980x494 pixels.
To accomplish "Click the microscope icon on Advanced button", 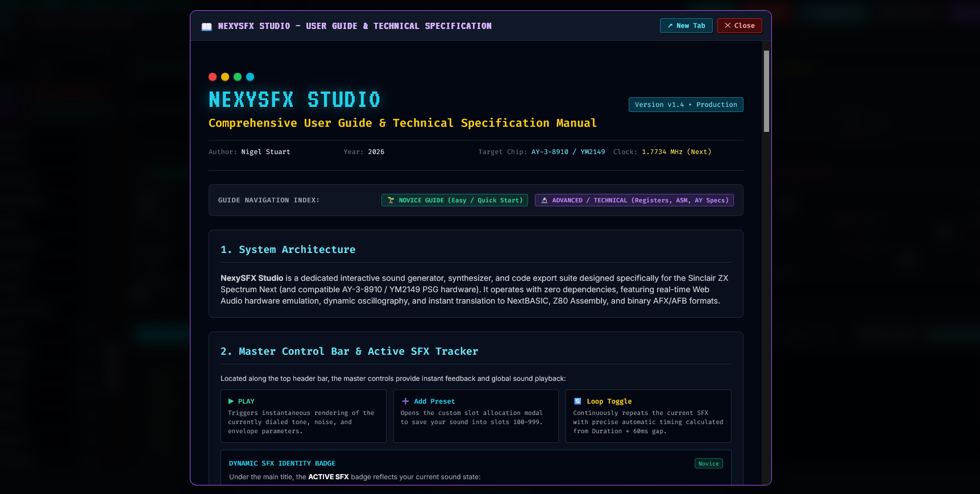I will point(544,200).
